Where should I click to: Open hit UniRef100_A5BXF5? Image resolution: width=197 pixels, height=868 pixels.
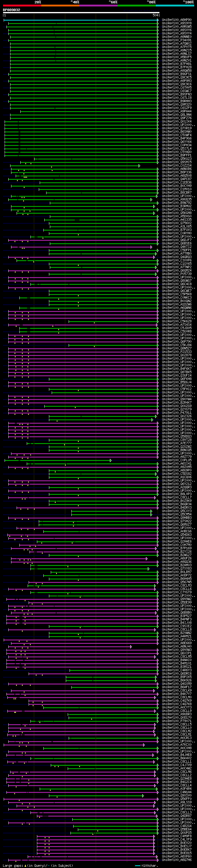(177, 57)
